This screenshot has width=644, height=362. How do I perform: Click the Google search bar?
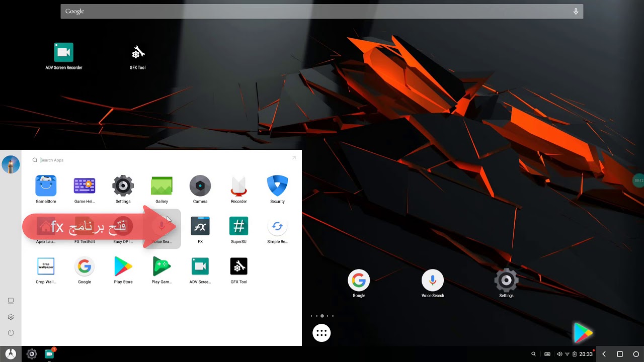(322, 11)
